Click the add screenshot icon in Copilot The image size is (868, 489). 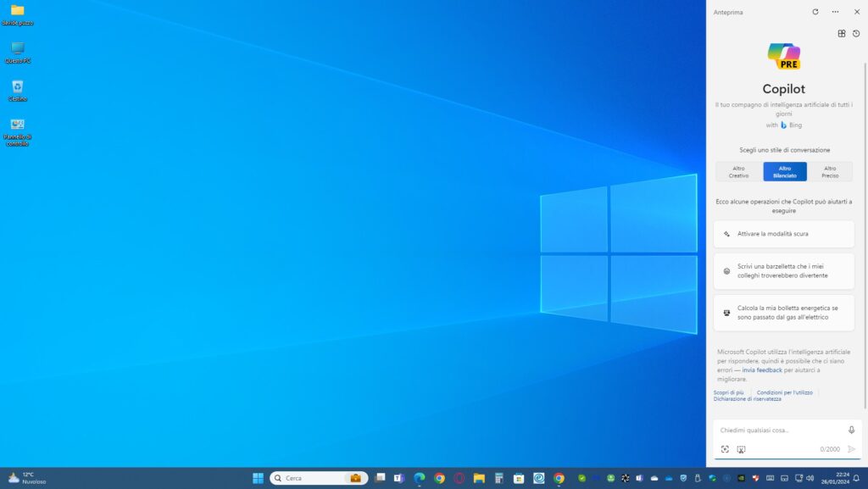pyautogui.click(x=741, y=449)
